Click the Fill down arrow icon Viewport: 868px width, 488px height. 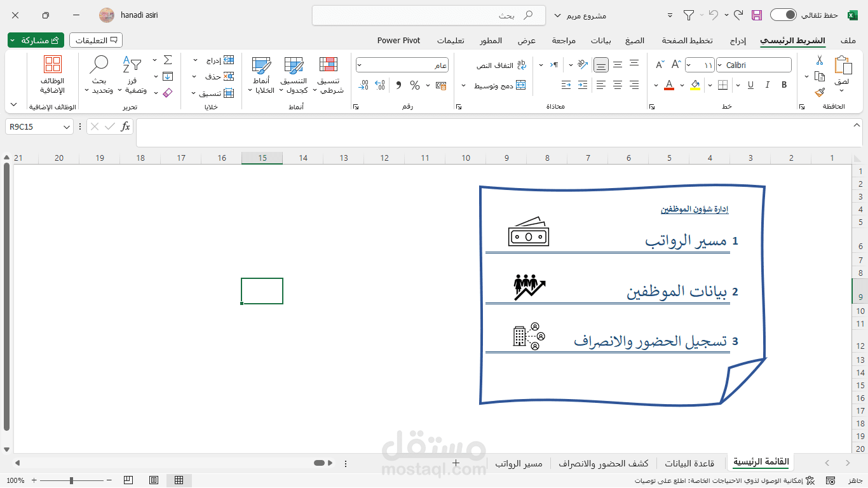[x=168, y=76]
